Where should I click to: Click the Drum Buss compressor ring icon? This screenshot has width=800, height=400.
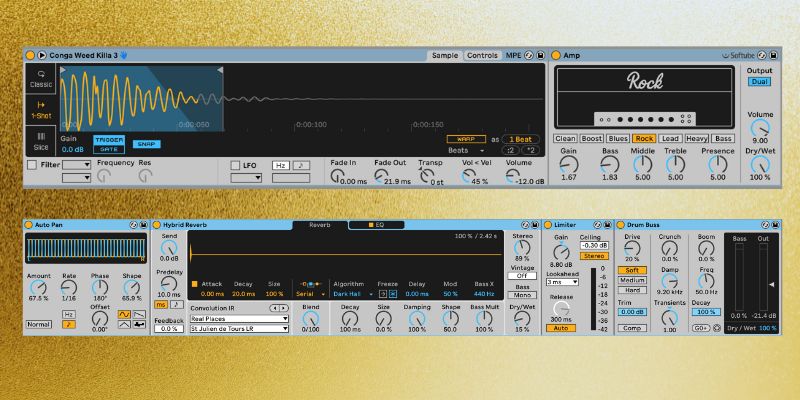click(716, 328)
